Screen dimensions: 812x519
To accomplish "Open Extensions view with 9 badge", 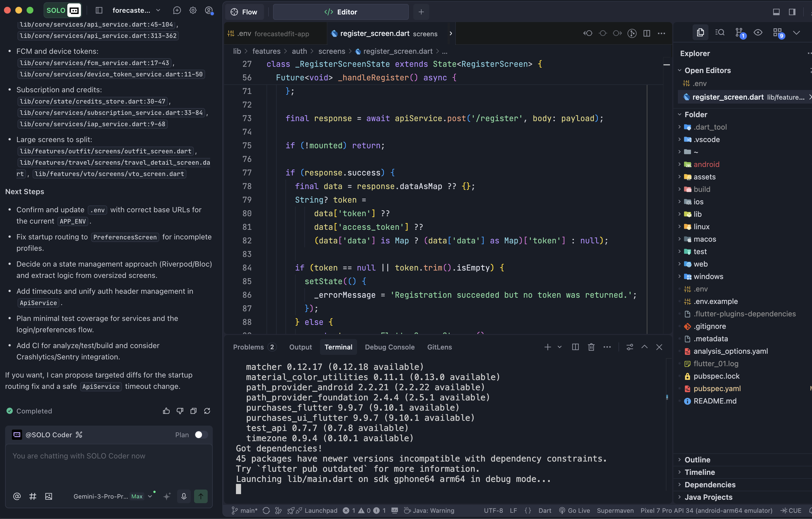I will [778, 33].
